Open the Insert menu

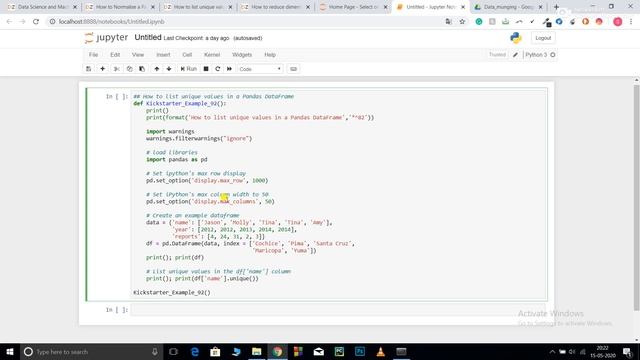[x=163, y=55]
